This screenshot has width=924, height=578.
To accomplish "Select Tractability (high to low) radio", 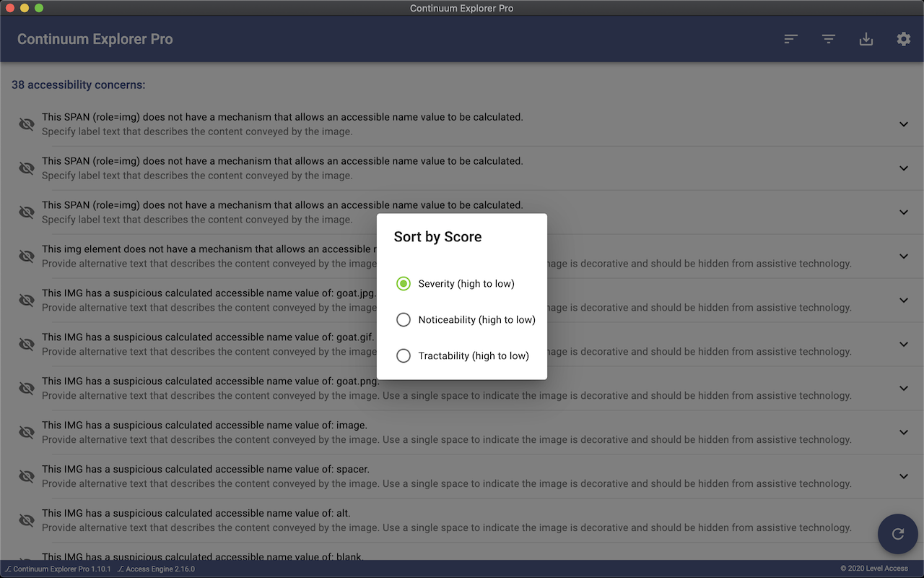I will click(x=404, y=356).
